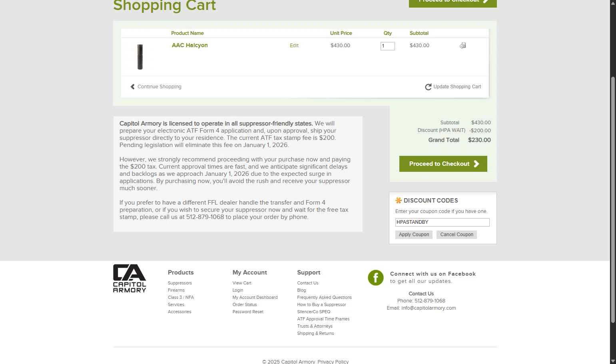This screenshot has height=364, width=616.
Task: Remove AAC Halcyon using the trash icon
Action: 462,46
